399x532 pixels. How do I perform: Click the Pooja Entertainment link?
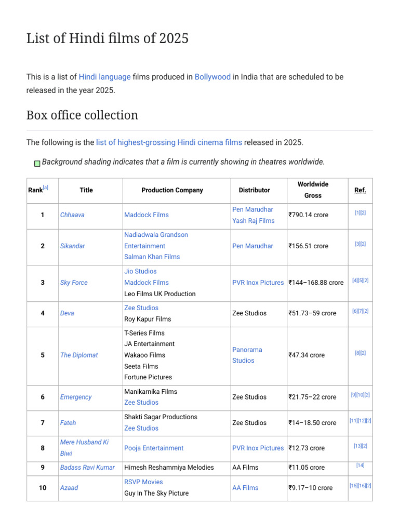154,448
